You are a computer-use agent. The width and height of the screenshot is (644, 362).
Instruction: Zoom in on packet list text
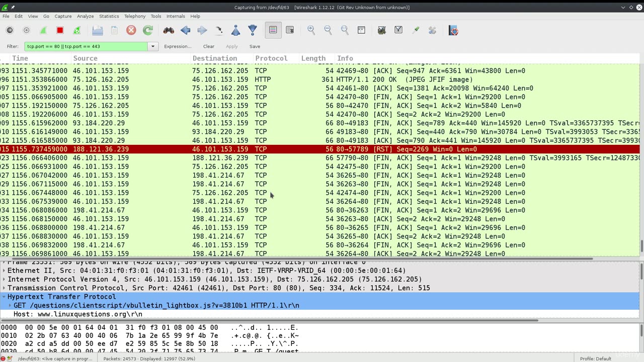(x=311, y=30)
